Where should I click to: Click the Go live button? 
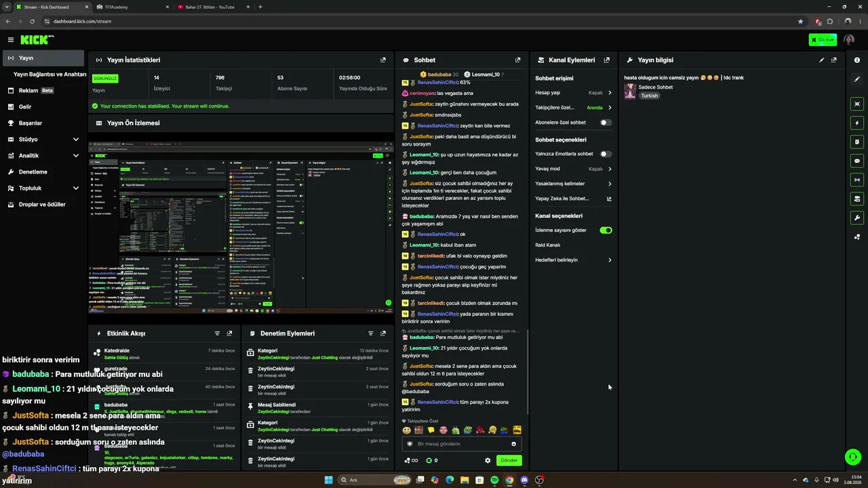823,40
